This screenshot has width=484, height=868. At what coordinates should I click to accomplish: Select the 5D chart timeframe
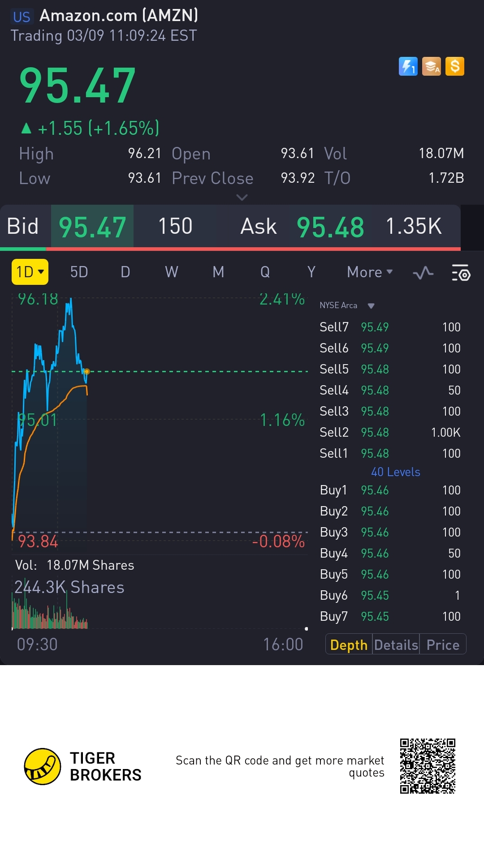tap(79, 272)
